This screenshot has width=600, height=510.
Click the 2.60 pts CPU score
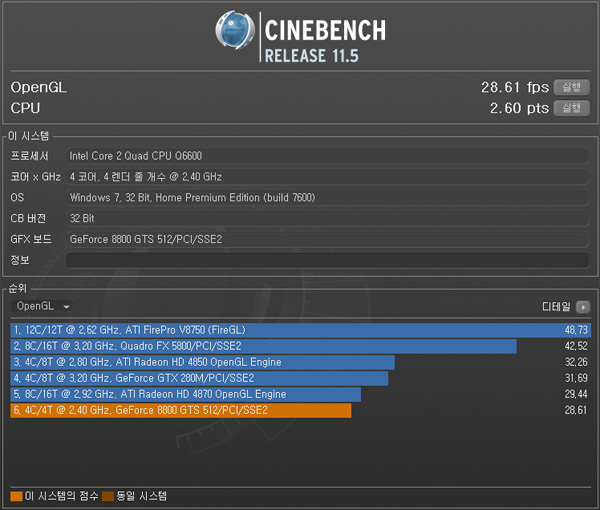click(519, 108)
